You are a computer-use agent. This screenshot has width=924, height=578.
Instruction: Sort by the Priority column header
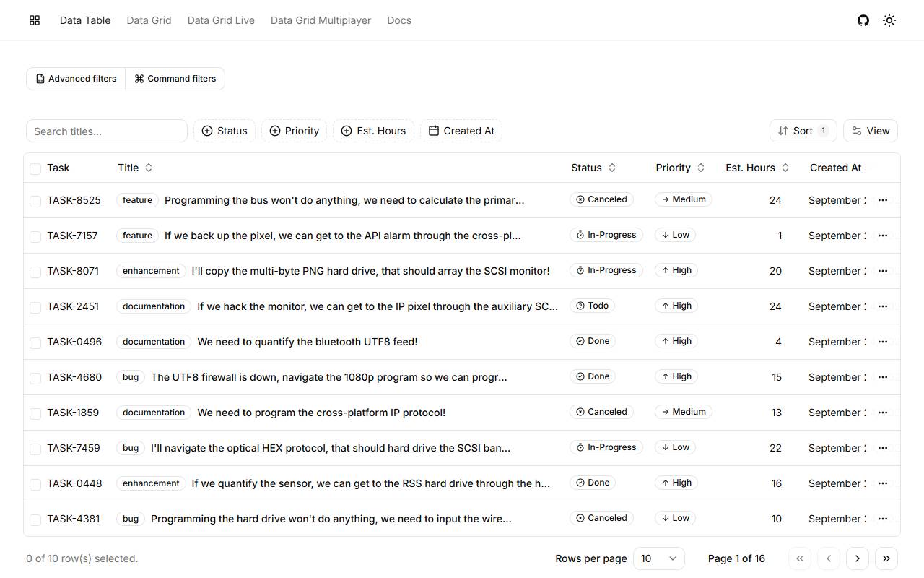pyautogui.click(x=680, y=168)
